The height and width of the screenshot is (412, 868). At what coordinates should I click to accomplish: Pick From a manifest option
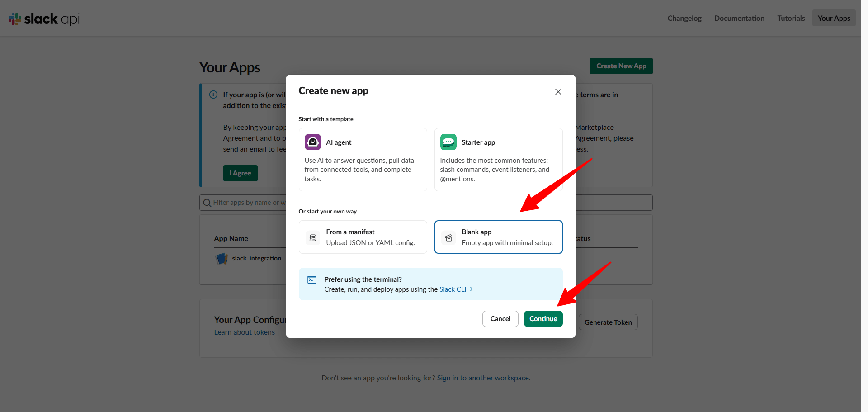(363, 237)
